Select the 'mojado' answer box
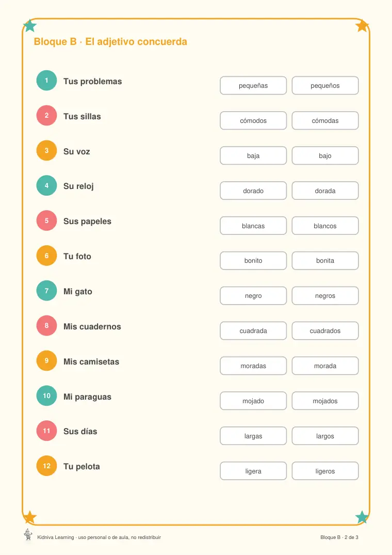The image size is (392, 555). [x=253, y=401]
